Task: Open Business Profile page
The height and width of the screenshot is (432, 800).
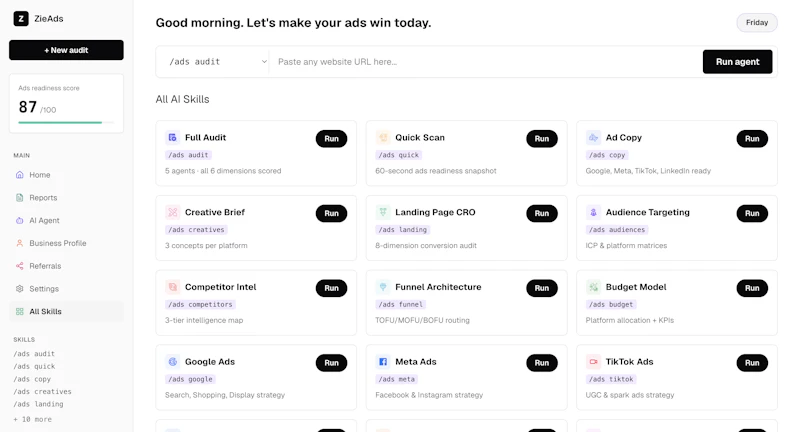Action: (x=66, y=243)
